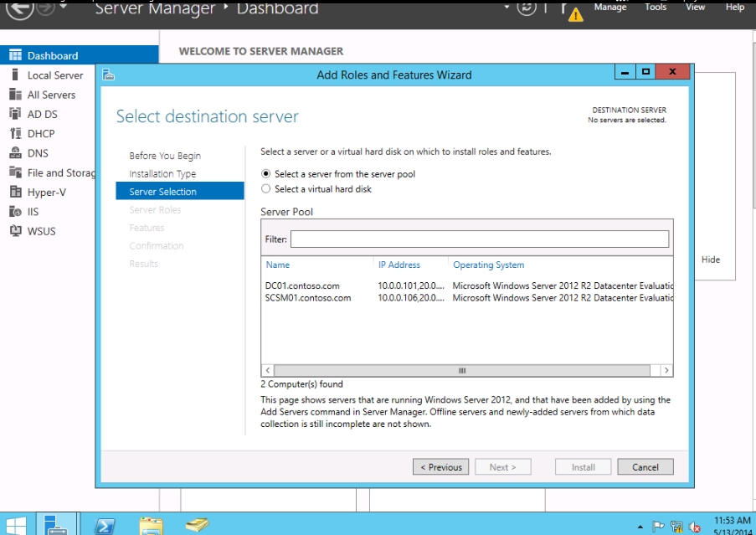Open the DHCP icon in sidebar
Image resolution: width=756 pixels, height=535 pixels.
[x=14, y=134]
